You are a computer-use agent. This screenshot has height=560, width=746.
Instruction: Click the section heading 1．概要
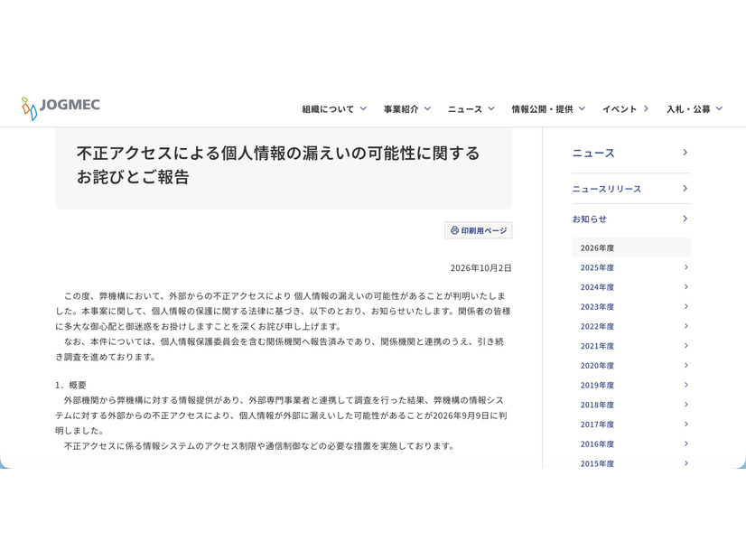click(x=70, y=385)
